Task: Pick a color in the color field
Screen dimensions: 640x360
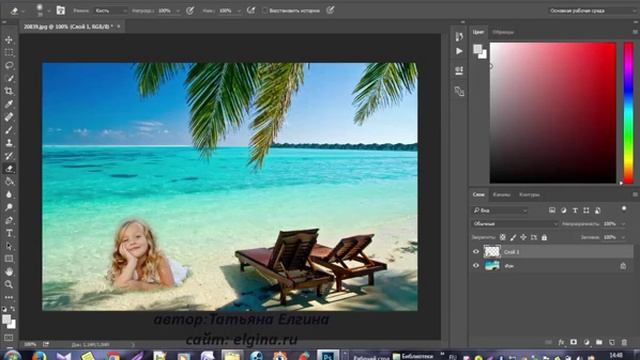Action: point(553,113)
